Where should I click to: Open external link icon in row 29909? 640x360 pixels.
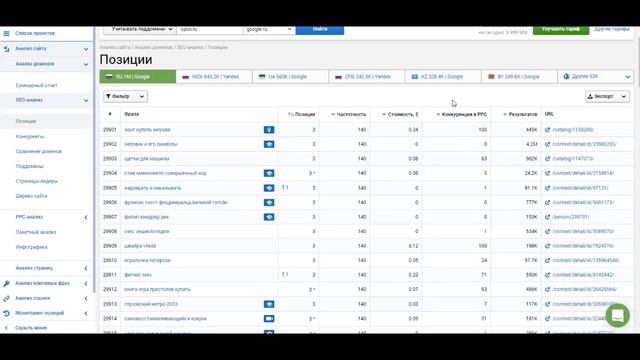tap(547, 246)
